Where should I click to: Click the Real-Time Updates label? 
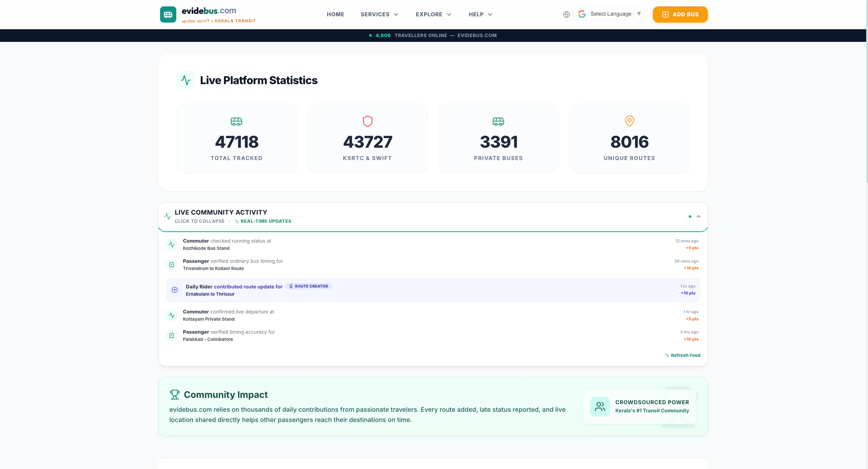(263, 221)
